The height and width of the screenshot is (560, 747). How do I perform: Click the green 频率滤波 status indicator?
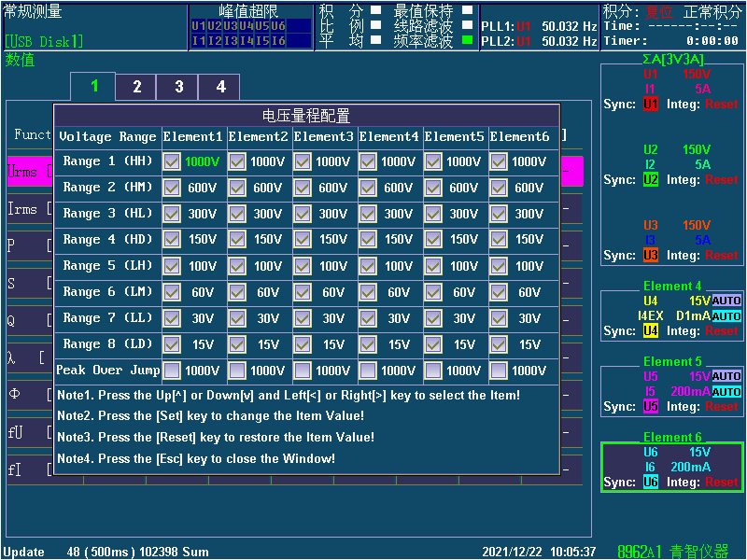[467, 41]
